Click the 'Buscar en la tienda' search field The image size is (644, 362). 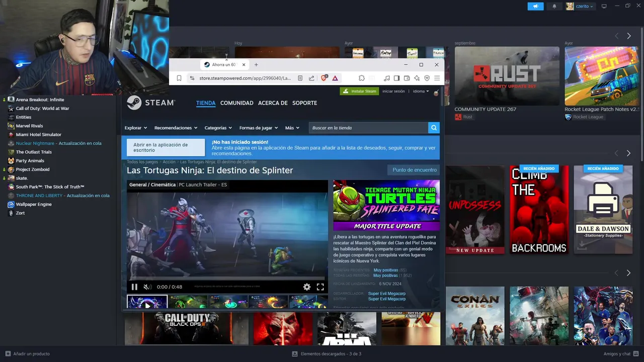[x=368, y=128]
